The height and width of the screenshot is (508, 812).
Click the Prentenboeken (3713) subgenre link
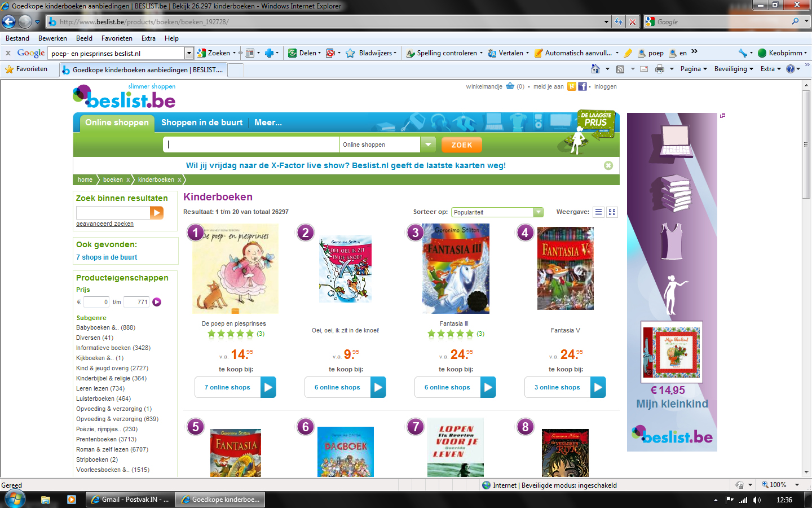pyautogui.click(x=107, y=439)
